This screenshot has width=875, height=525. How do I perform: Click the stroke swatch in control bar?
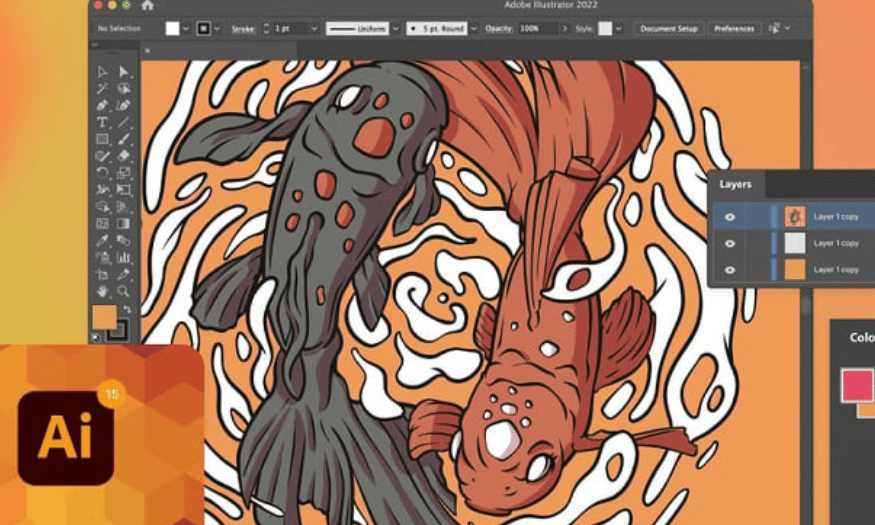coord(204,28)
